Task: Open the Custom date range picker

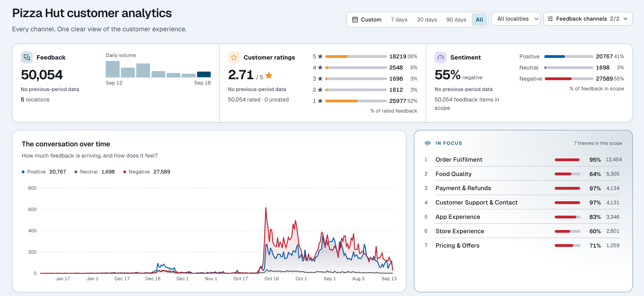Action: pyautogui.click(x=366, y=19)
